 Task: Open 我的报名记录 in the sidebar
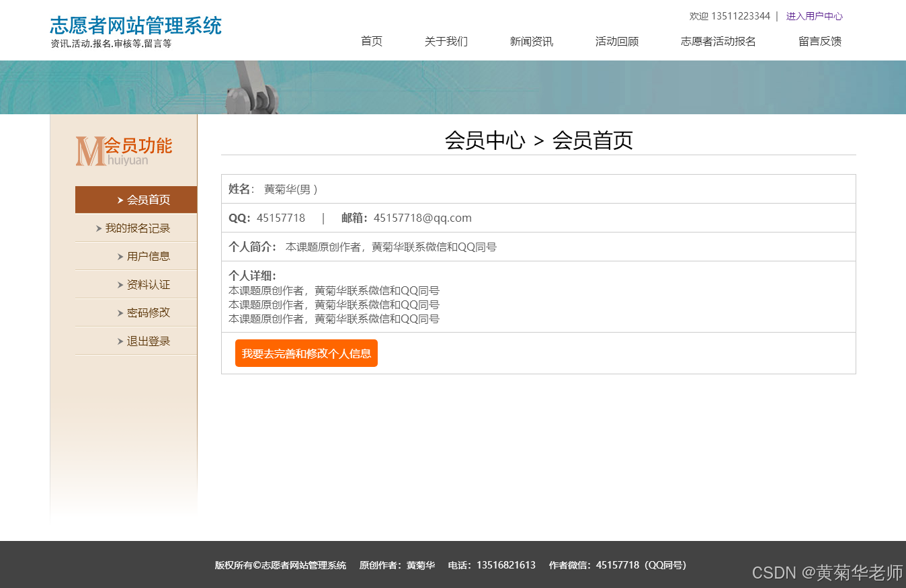click(x=136, y=228)
